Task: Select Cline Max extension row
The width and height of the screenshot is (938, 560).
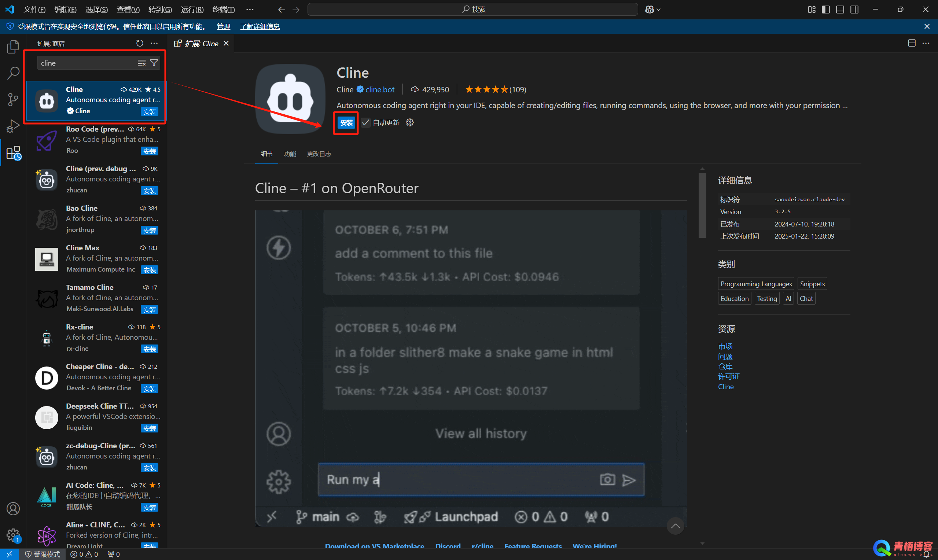Action: point(97,259)
